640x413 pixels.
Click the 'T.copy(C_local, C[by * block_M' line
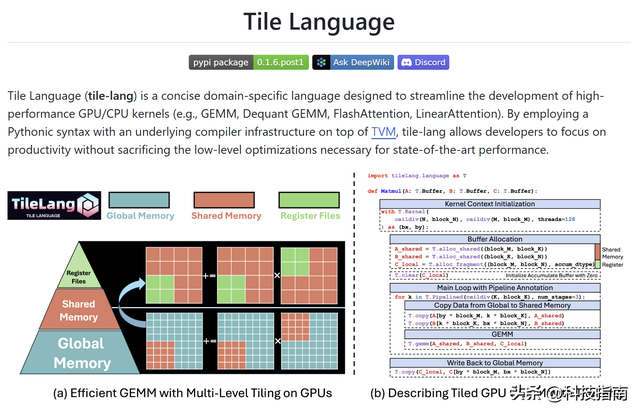click(472, 372)
